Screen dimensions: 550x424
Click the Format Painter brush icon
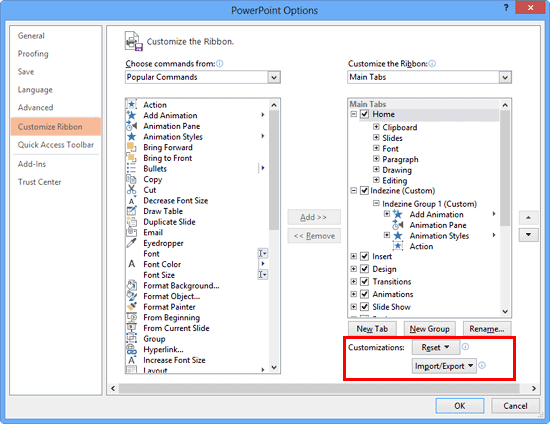[x=132, y=307]
